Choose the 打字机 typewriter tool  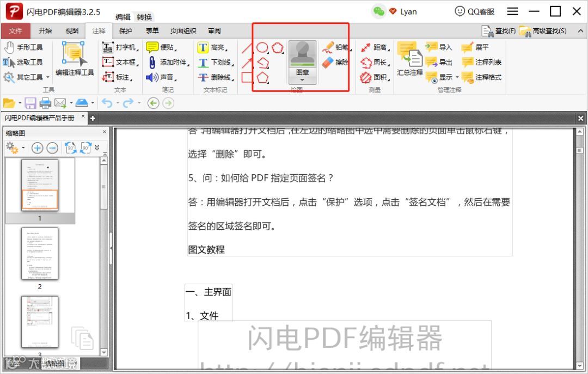(120, 47)
